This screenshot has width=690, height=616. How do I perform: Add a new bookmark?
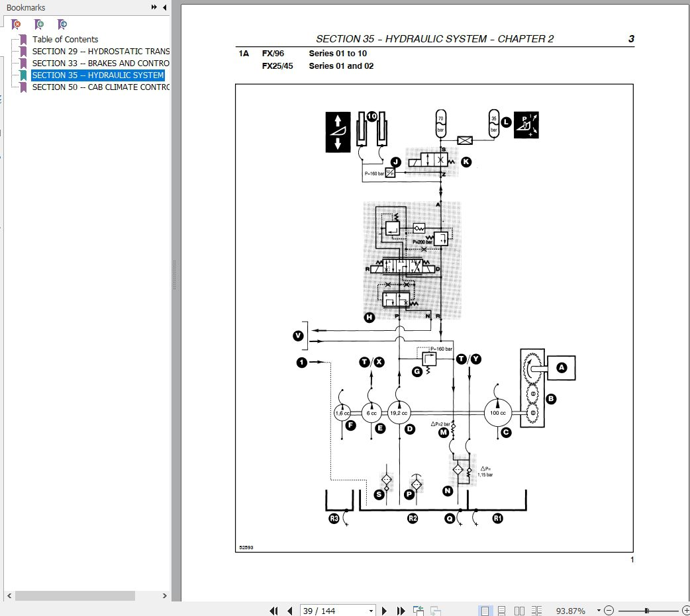coord(39,24)
